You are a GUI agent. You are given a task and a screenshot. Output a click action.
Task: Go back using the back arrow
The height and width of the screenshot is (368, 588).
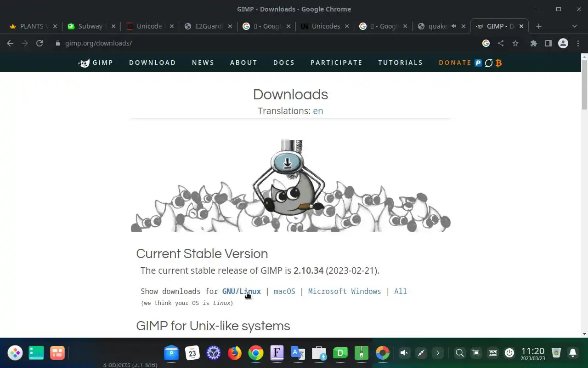point(10,43)
